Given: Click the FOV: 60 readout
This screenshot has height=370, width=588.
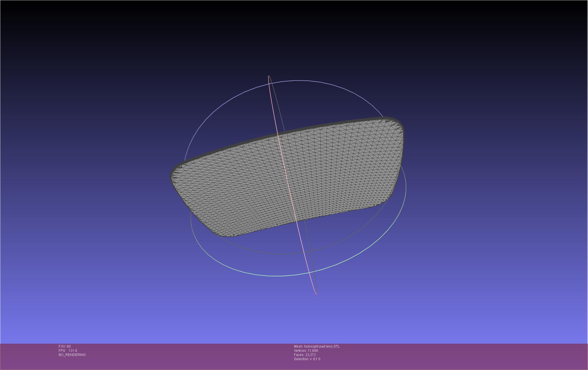Looking at the screenshot, I should coord(65,346).
